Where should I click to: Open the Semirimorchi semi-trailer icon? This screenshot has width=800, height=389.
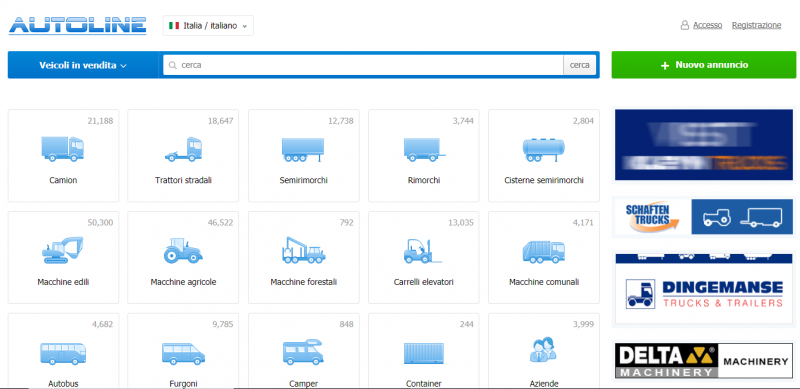(303, 150)
